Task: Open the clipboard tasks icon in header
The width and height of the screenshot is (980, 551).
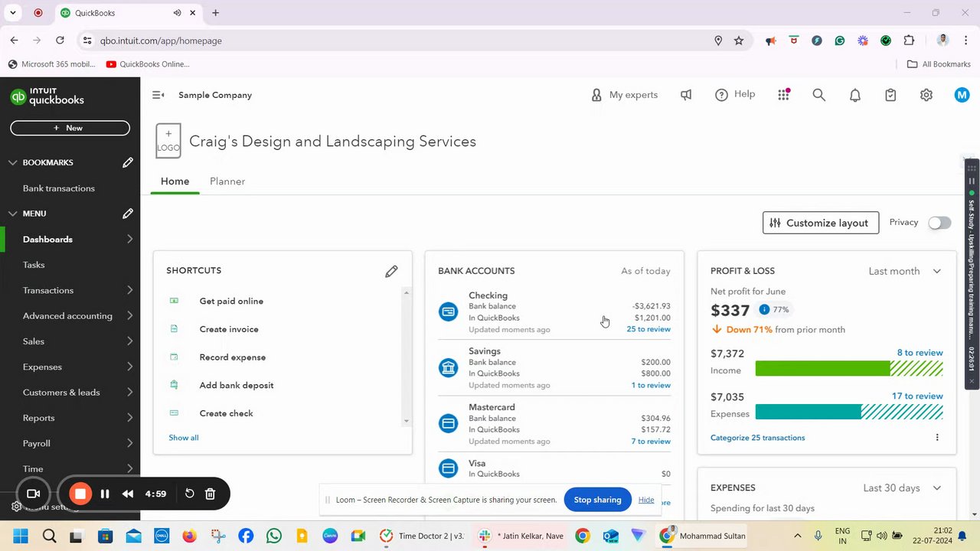Action: 890,95
